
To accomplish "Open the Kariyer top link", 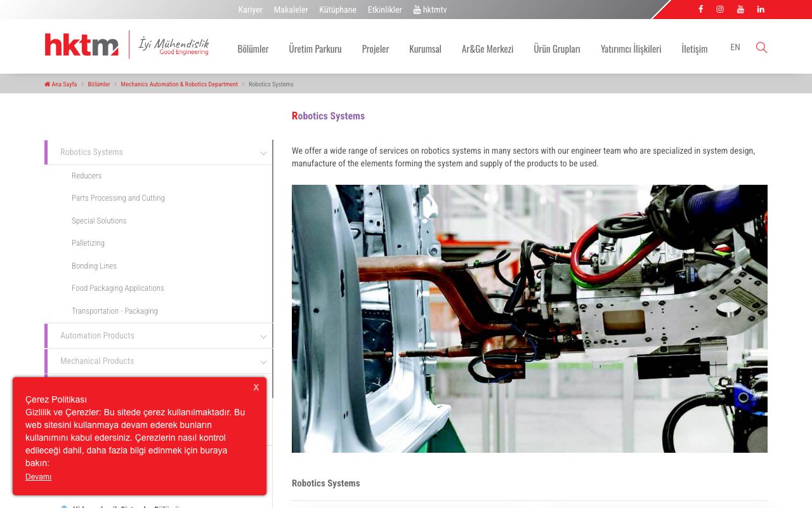I will click(251, 10).
